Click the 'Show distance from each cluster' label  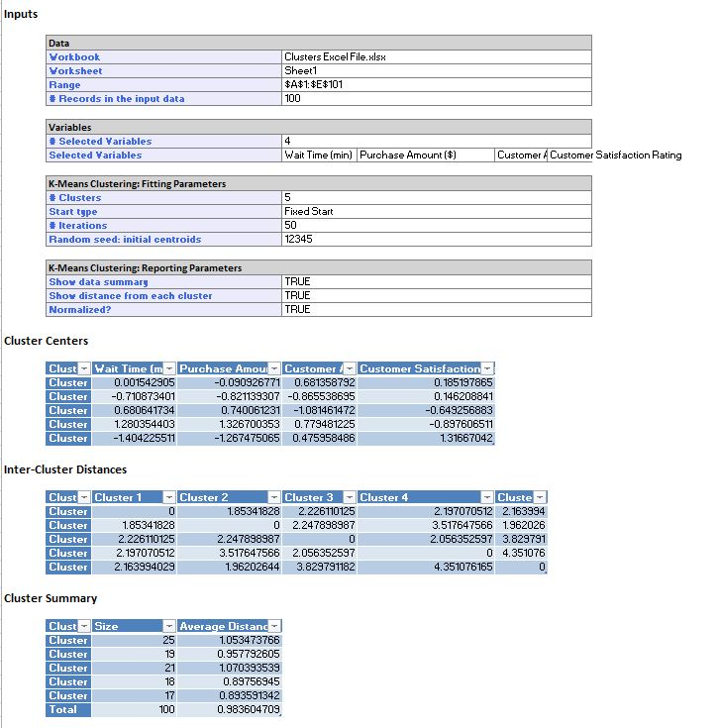163,296
